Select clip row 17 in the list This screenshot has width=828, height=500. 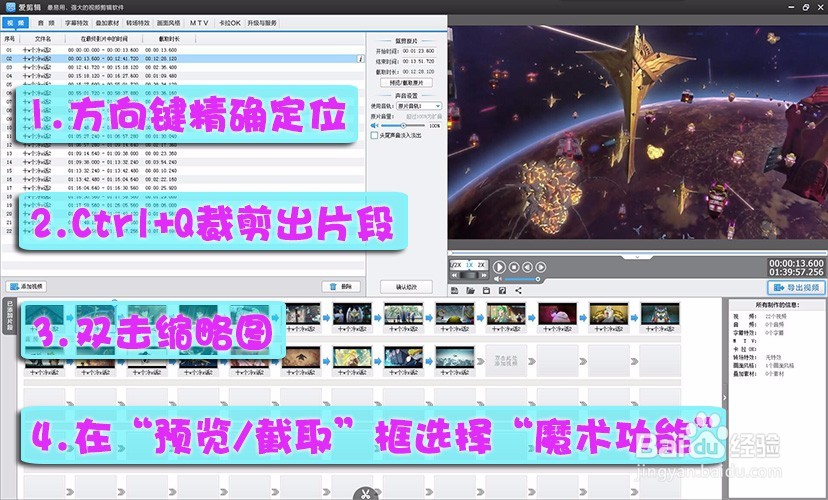tap(183, 187)
